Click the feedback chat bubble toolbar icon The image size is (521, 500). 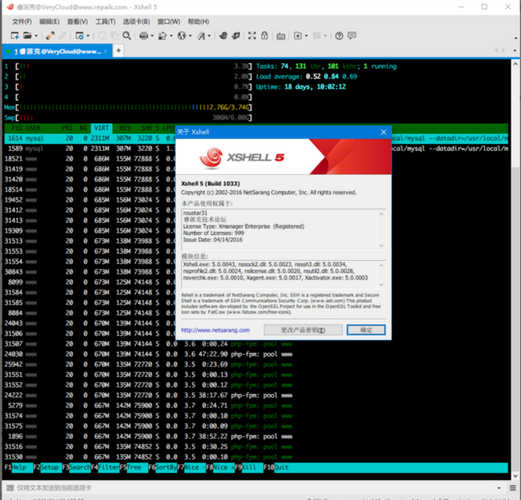(x=352, y=36)
